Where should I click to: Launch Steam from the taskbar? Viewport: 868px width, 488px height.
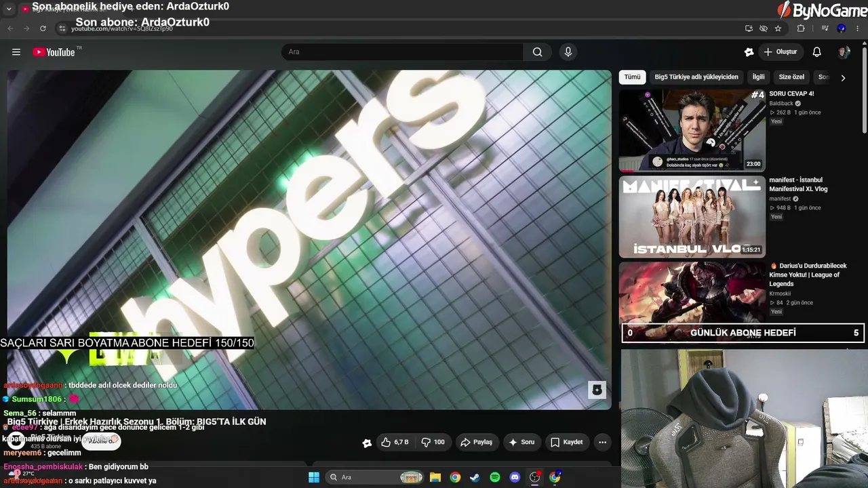[x=475, y=477]
